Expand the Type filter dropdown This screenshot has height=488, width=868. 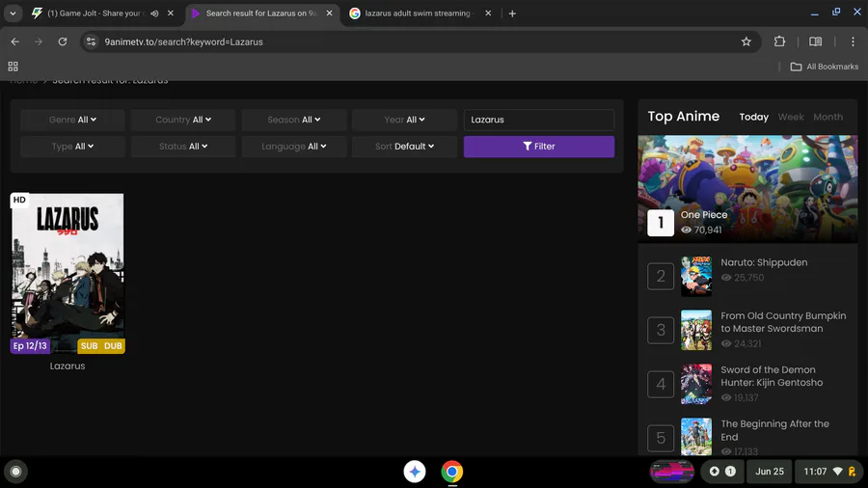coord(72,146)
